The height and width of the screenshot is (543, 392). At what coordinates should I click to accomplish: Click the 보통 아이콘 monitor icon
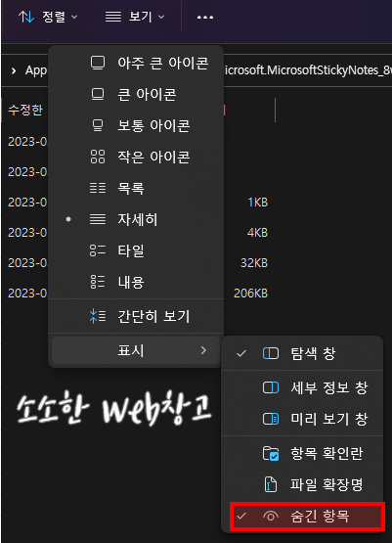tap(98, 125)
